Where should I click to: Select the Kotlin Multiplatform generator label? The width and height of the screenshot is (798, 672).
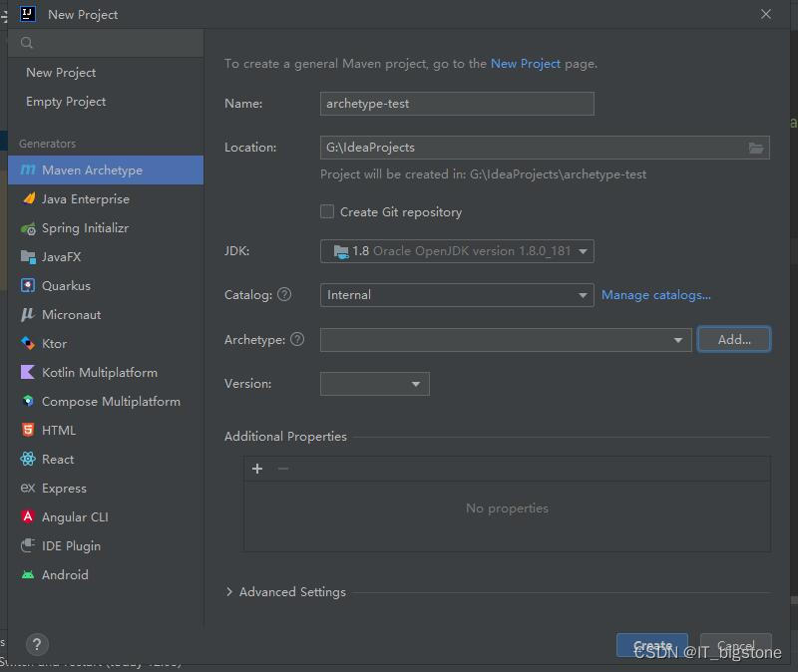[100, 372]
